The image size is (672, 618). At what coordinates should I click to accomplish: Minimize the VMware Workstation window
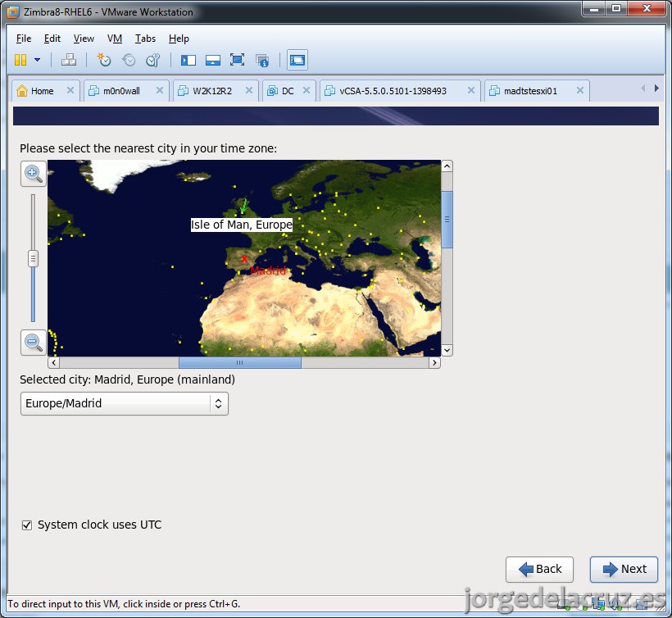tap(594, 8)
